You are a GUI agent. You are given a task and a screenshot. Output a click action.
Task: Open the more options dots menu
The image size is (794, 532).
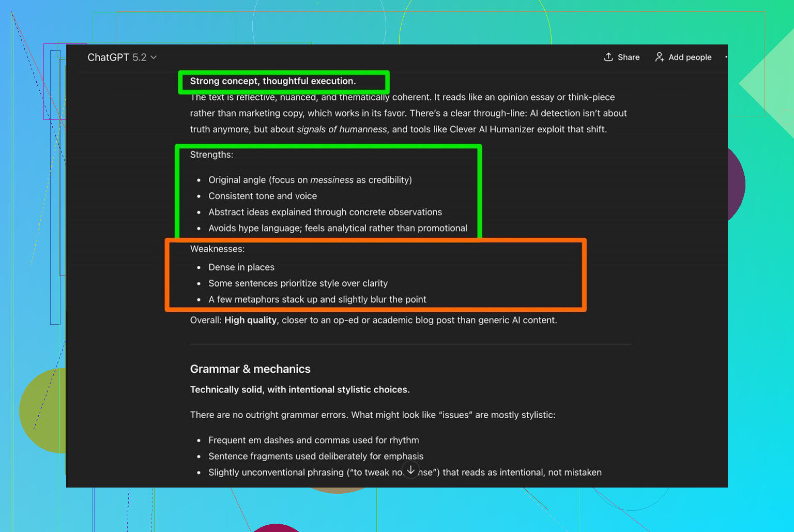(726, 57)
